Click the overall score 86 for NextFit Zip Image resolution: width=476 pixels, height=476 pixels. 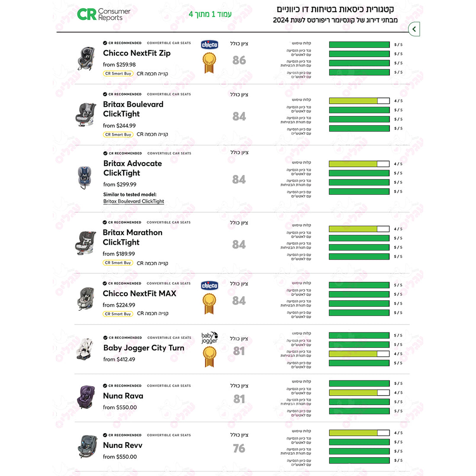click(x=239, y=60)
